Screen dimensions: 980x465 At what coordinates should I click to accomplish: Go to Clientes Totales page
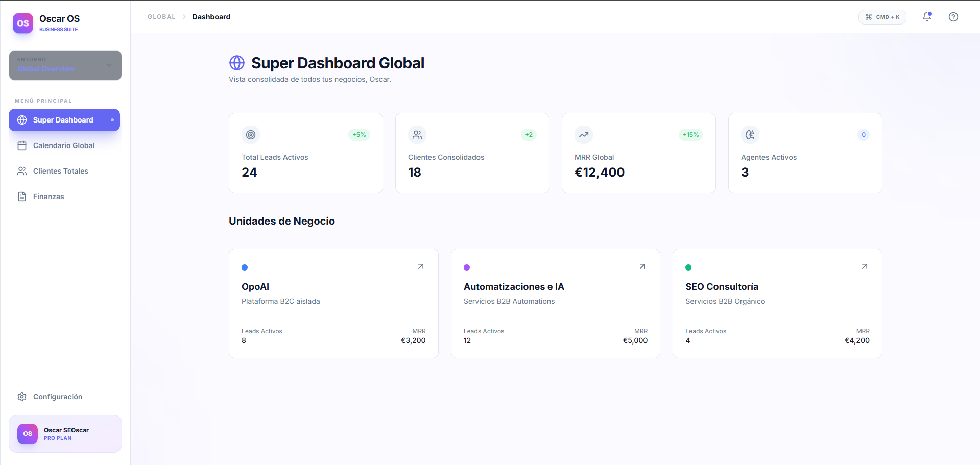[x=61, y=171]
